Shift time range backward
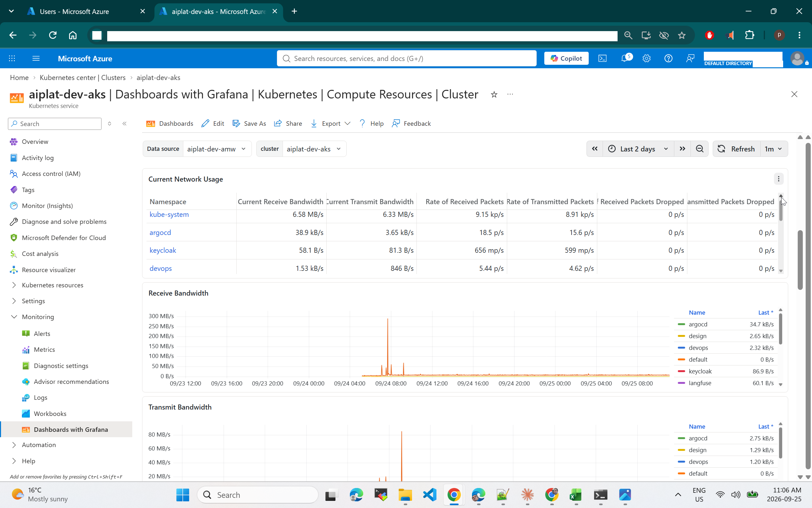 click(x=595, y=149)
